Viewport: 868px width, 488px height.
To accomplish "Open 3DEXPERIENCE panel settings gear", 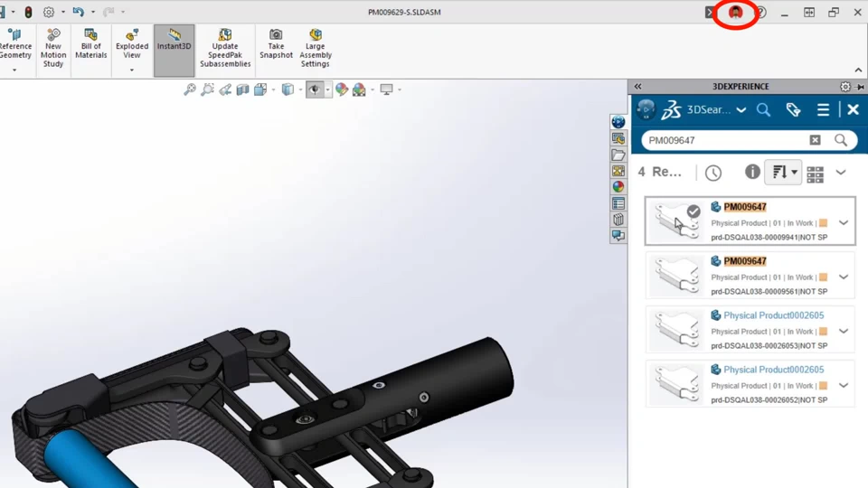I will (844, 87).
